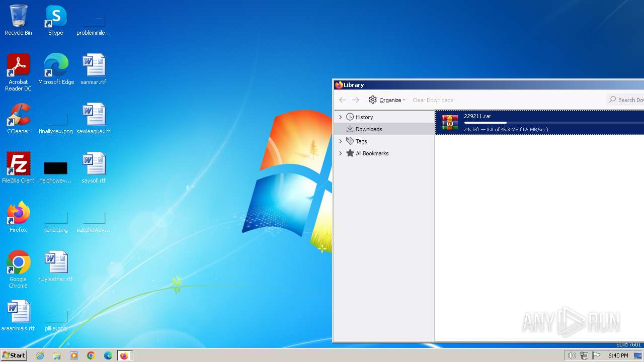Screen dimensions: 644x362
Task: Click Clear Downloads button
Action: (433, 100)
